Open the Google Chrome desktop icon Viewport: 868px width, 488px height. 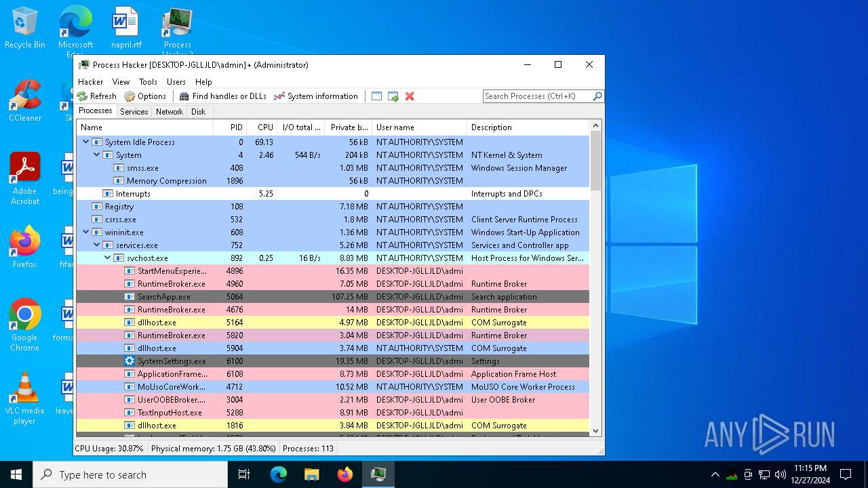25,325
